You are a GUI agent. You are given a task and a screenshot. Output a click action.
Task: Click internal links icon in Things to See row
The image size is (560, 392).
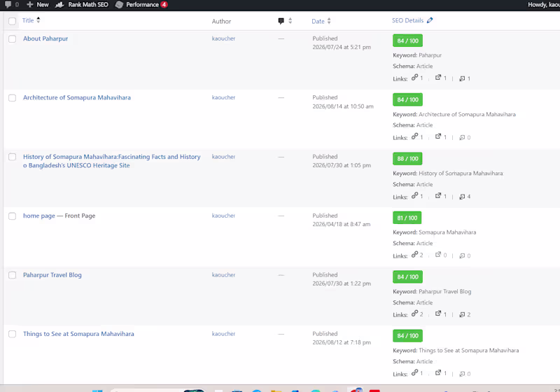(414, 372)
